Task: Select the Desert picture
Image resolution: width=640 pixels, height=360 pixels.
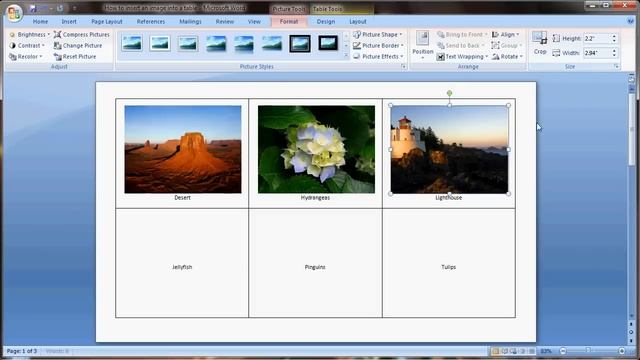Action: [x=183, y=149]
